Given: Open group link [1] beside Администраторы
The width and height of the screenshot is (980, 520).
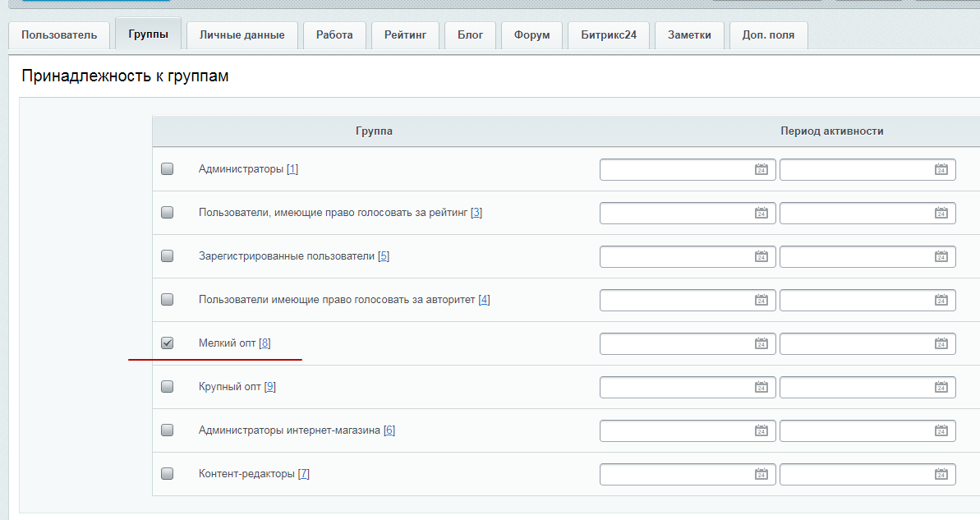Looking at the screenshot, I should 292,169.
